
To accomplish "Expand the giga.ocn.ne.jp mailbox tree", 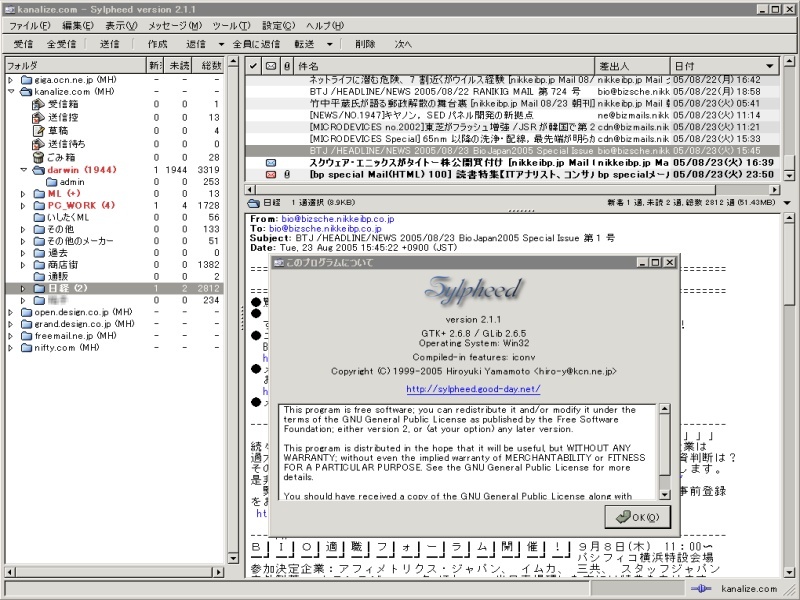I will (x=11, y=80).
